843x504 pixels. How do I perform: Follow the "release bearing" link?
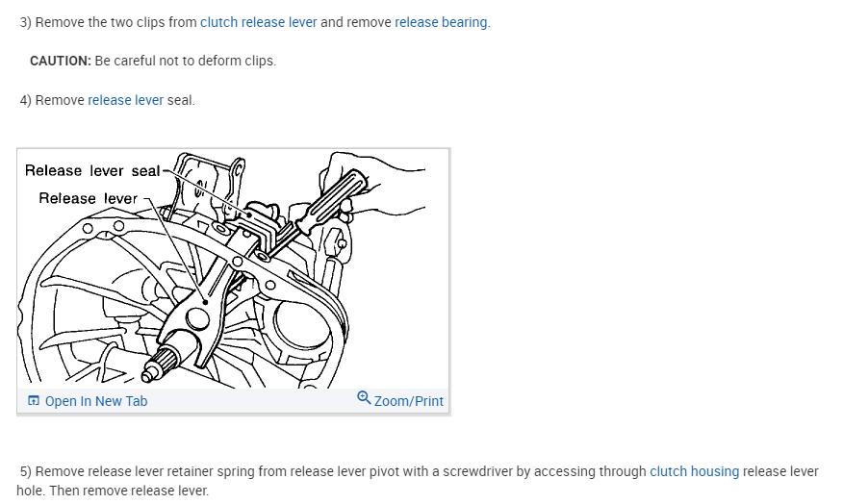pyautogui.click(x=441, y=22)
